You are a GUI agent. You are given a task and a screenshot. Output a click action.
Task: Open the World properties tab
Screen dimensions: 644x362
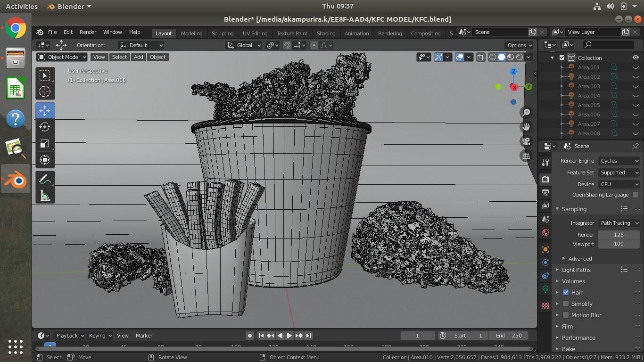click(545, 232)
